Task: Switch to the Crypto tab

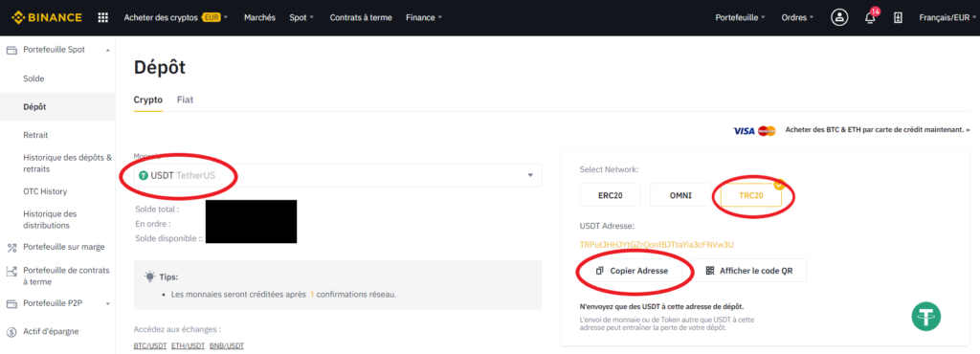Action: (x=148, y=100)
